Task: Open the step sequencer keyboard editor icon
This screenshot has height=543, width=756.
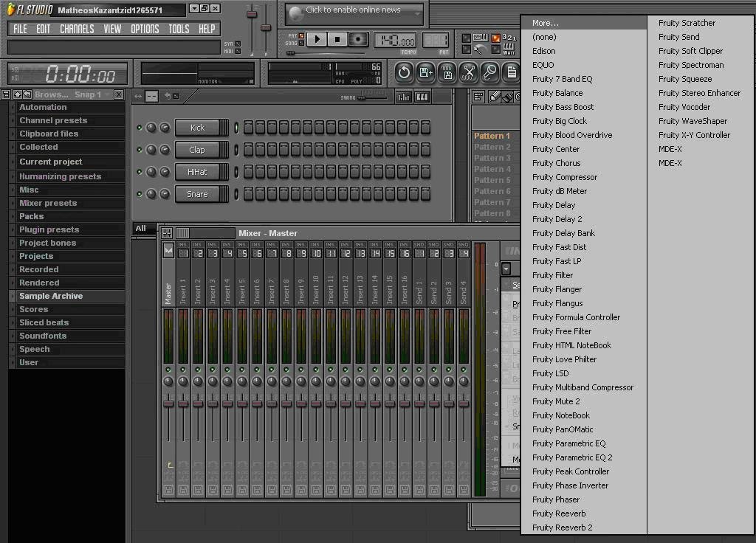Action: click(x=422, y=97)
